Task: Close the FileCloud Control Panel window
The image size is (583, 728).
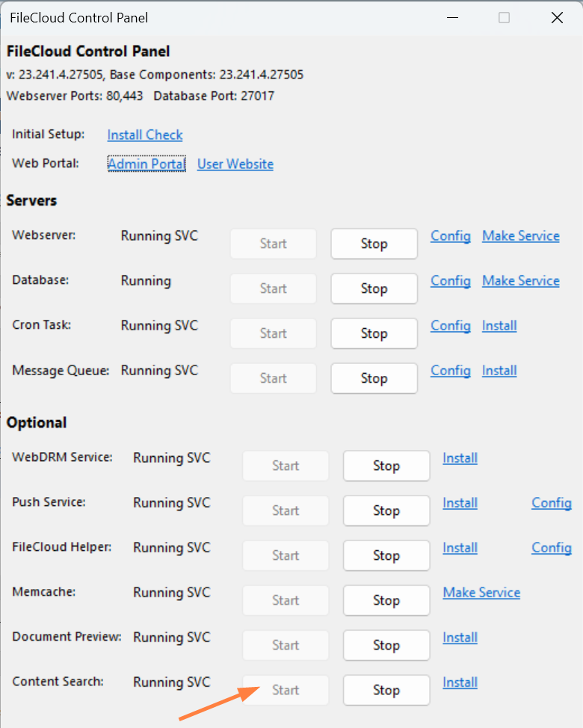Action: (557, 18)
